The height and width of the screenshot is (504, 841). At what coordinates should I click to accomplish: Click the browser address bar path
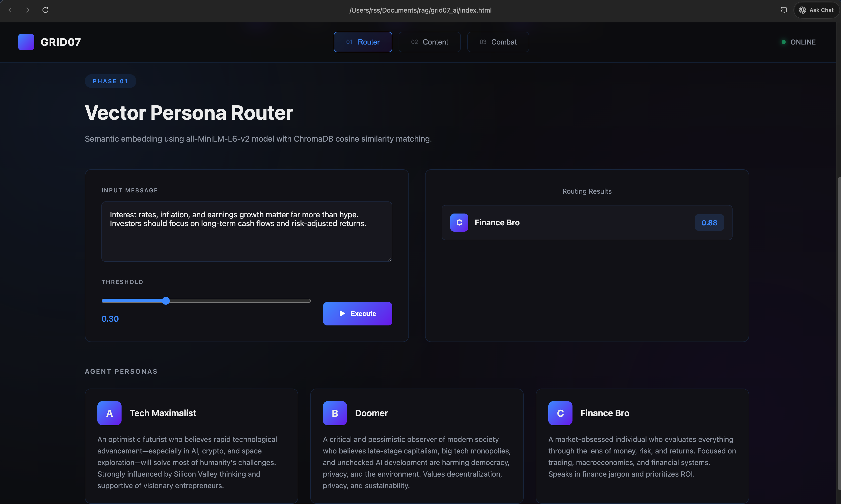point(420,10)
